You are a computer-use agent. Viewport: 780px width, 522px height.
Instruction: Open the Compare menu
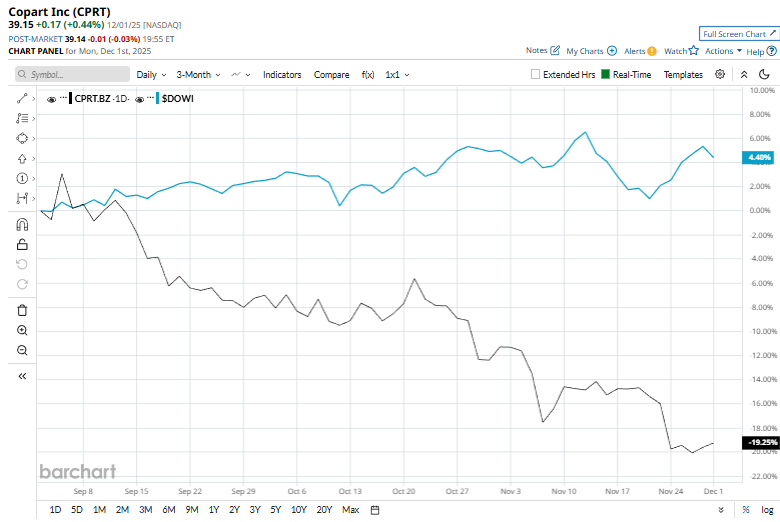331,74
